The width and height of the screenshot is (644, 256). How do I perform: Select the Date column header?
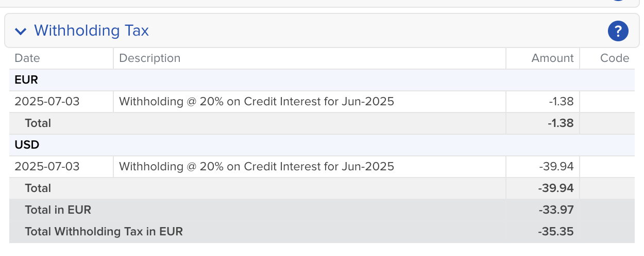[x=27, y=58]
